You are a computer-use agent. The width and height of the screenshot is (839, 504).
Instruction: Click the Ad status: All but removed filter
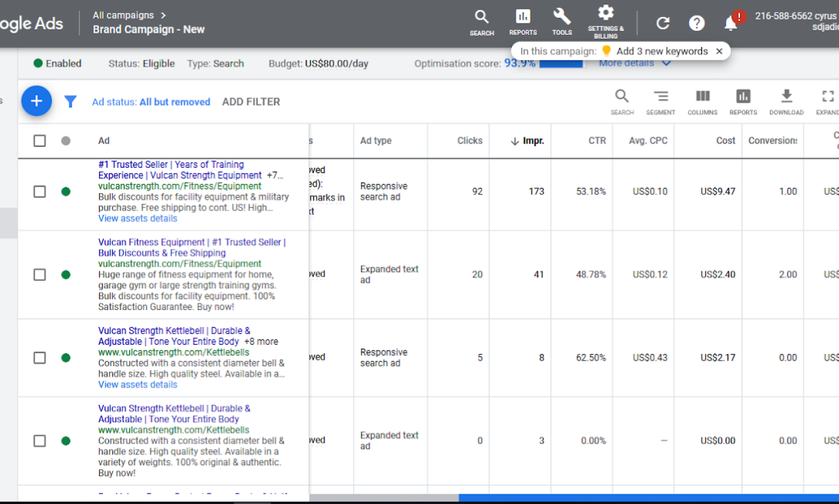151,102
